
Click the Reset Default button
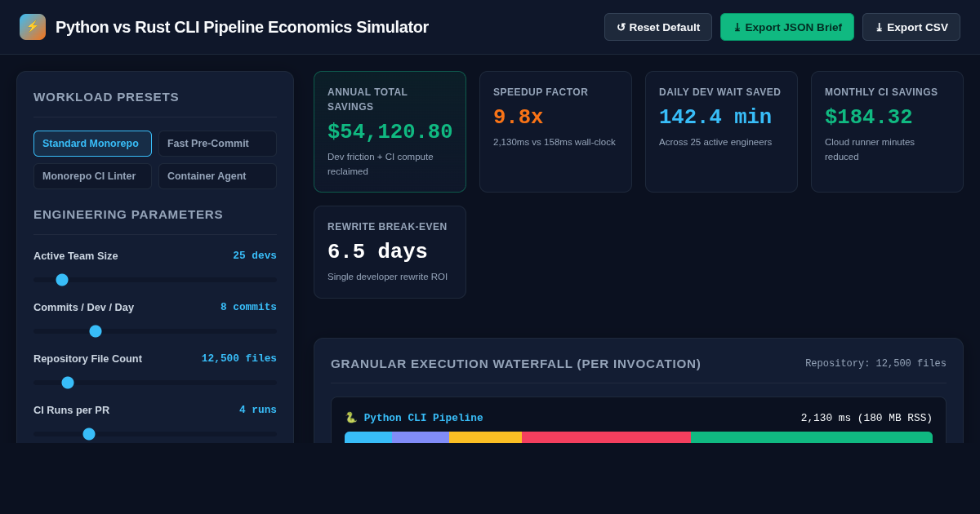coord(658,27)
